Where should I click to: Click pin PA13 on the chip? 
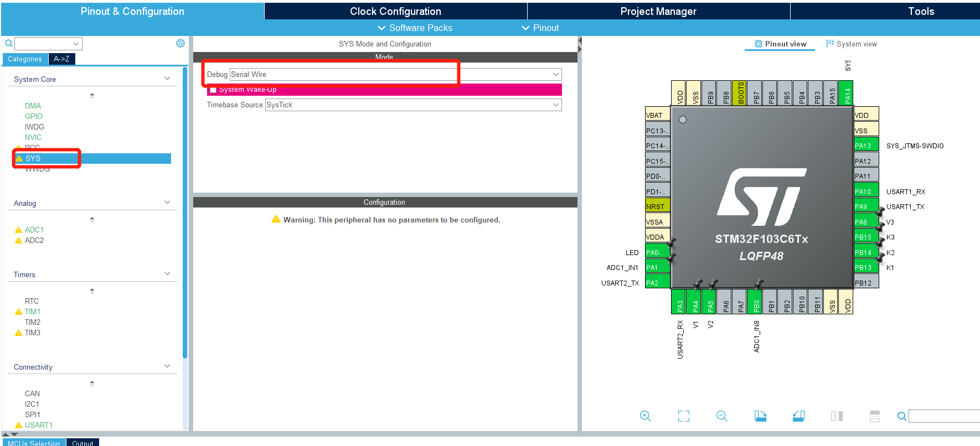[866, 146]
